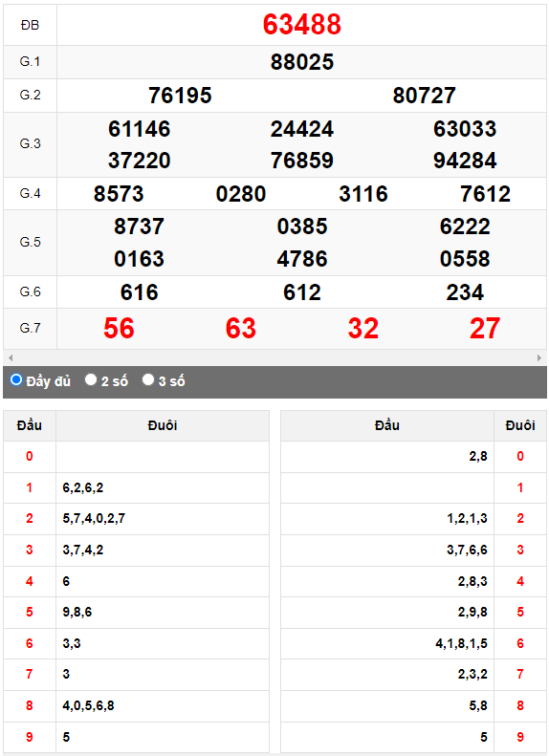Screen dimensions: 549x756
Task: Click the G.4 number 0280
Action: (x=241, y=194)
